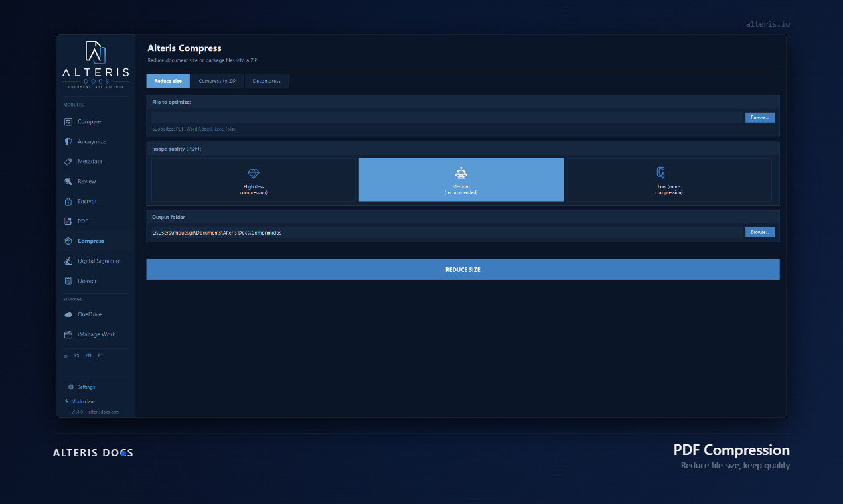The width and height of the screenshot is (843, 504).
Task: Open the Anonymize shield icon
Action: pos(68,142)
